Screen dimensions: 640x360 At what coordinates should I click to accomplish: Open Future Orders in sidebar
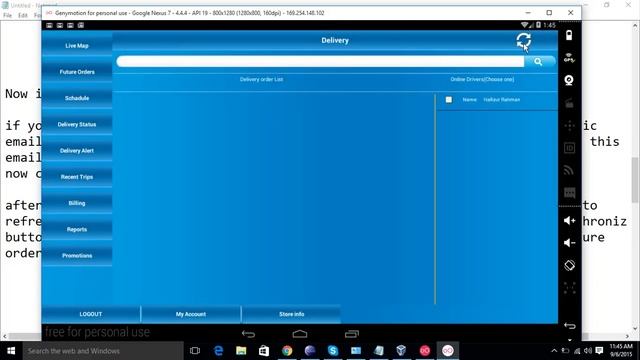click(77, 72)
